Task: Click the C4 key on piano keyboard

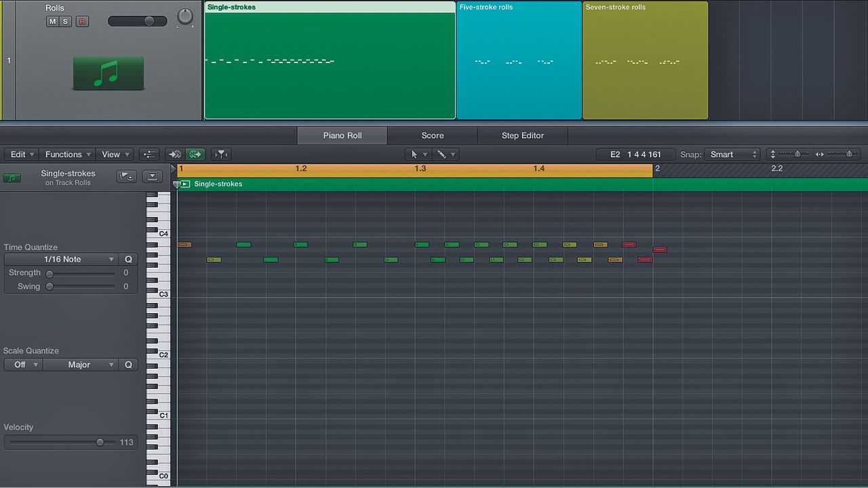Action: pos(159,234)
